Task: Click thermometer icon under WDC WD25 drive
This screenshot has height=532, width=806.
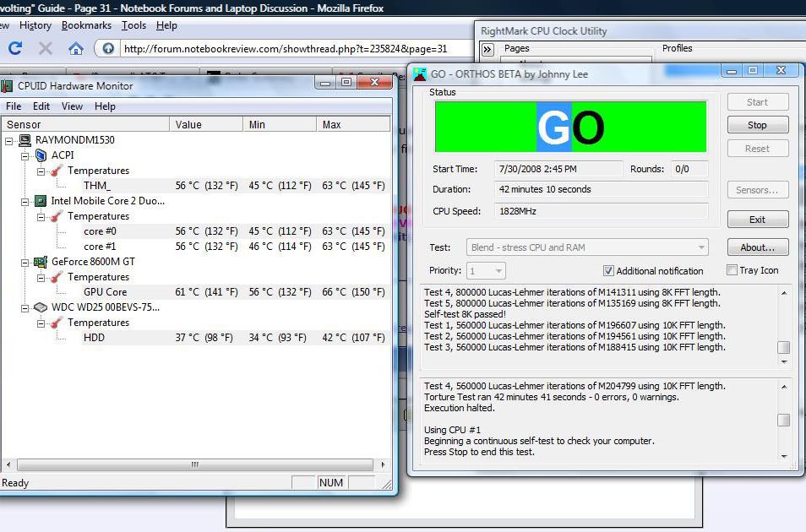Action: pyautogui.click(x=57, y=323)
